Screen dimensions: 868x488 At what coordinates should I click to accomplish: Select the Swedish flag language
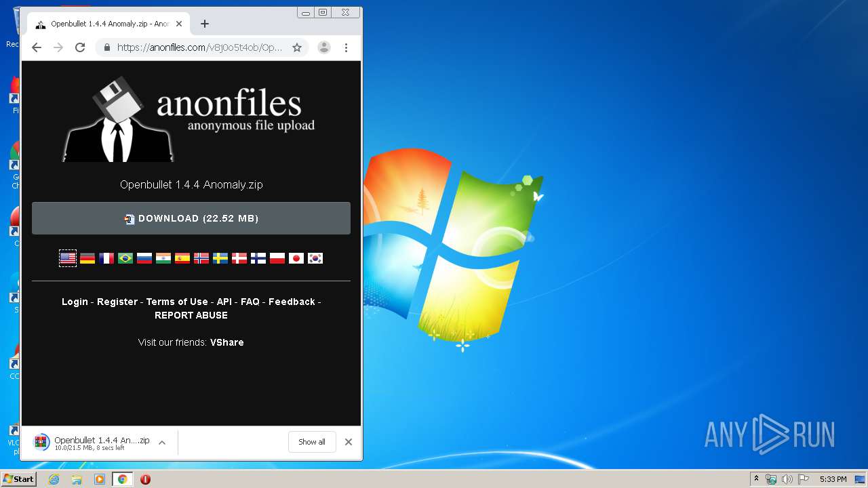[x=220, y=258]
